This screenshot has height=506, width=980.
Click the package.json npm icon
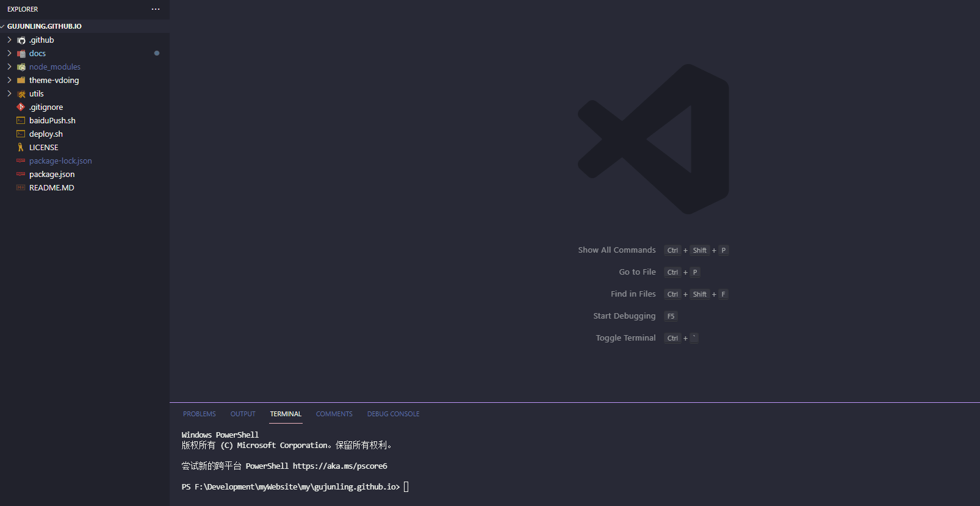[21, 174]
